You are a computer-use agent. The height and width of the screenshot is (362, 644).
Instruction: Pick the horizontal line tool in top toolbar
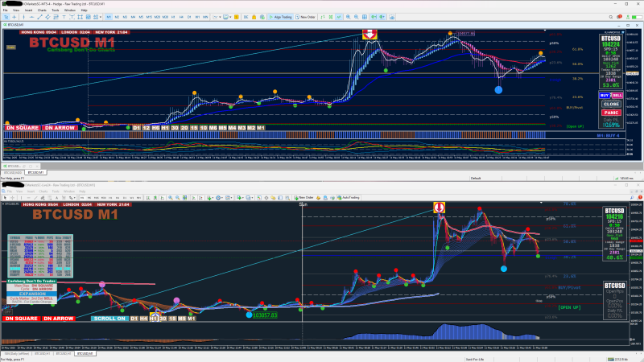click(31, 17)
